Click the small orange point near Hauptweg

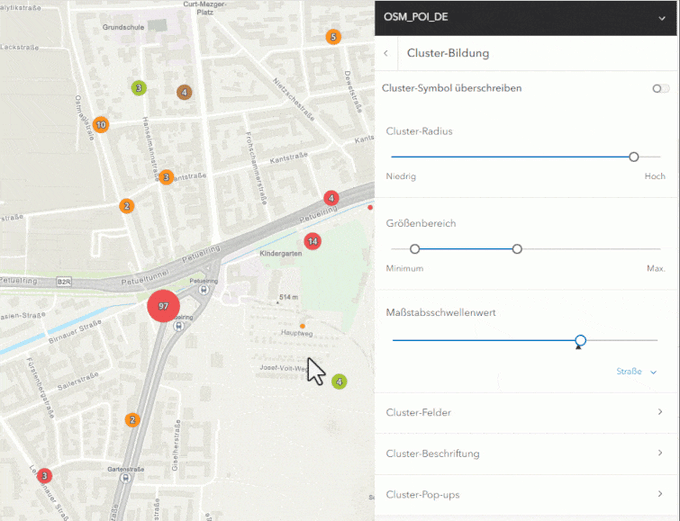(x=302, y=326)
